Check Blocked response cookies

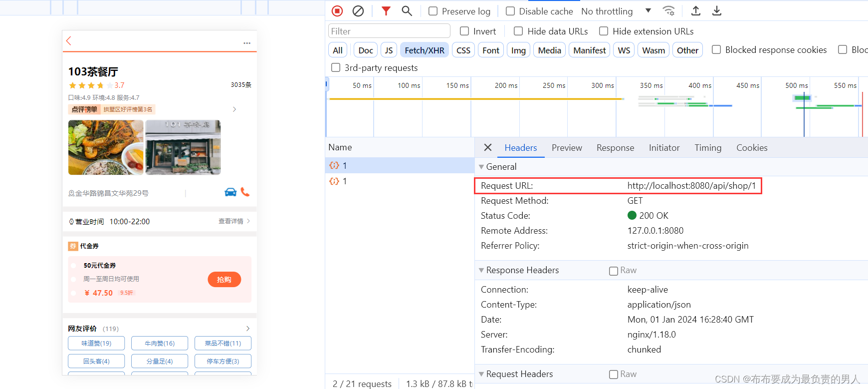[716, 49]
